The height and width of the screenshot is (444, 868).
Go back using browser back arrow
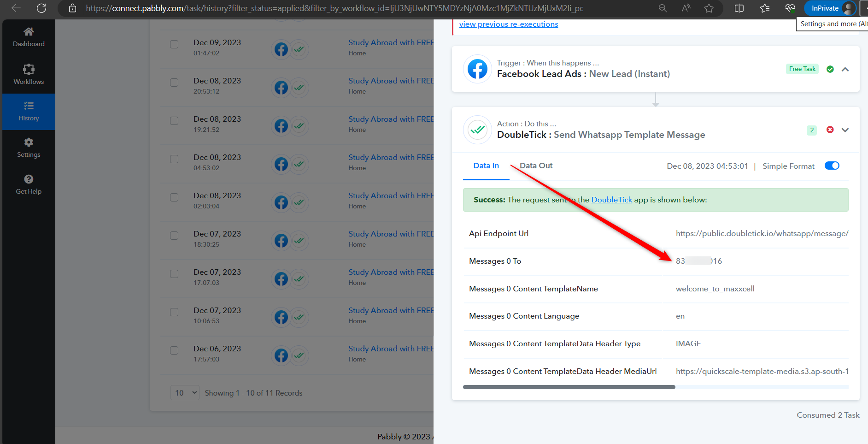[16, 8]
